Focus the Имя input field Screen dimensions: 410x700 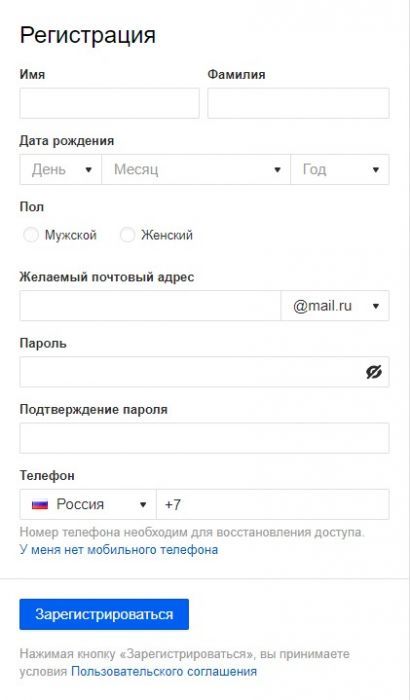[109, 103]
